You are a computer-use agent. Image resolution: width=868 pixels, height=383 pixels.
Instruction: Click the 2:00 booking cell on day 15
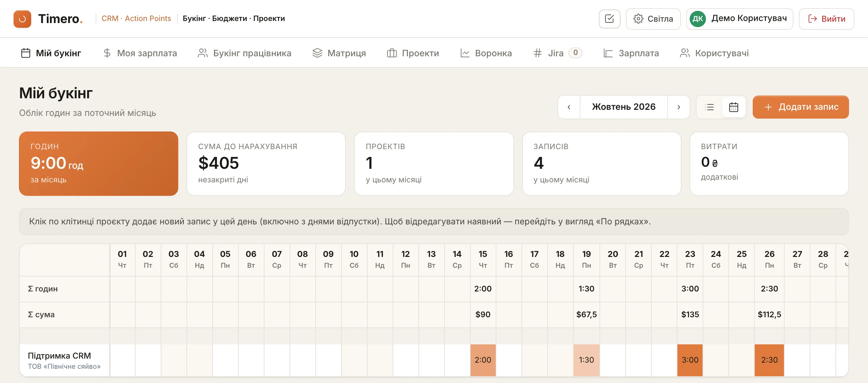click(483, 360)
